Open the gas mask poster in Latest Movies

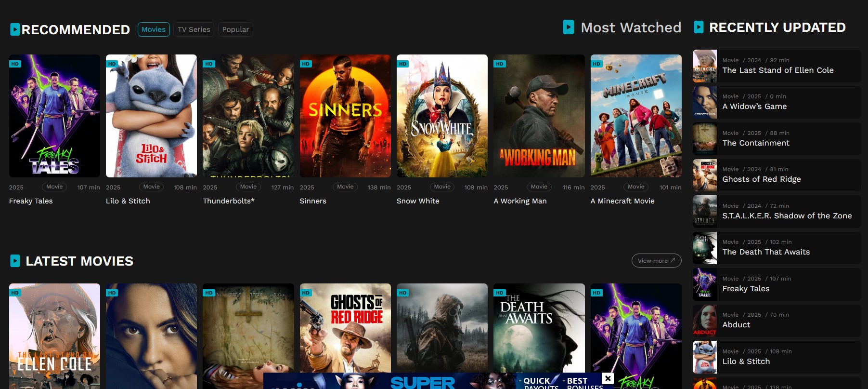click(442, 328)
